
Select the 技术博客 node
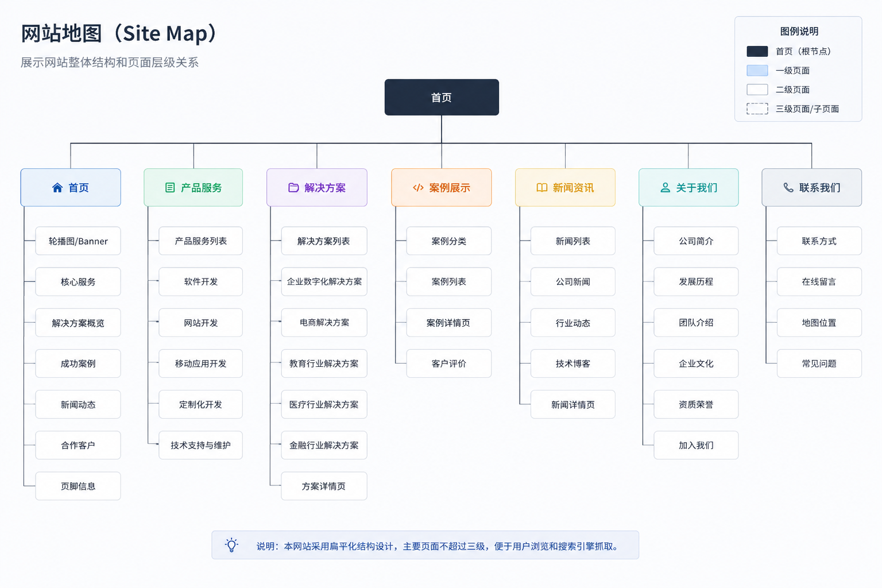tap(573, 363)
